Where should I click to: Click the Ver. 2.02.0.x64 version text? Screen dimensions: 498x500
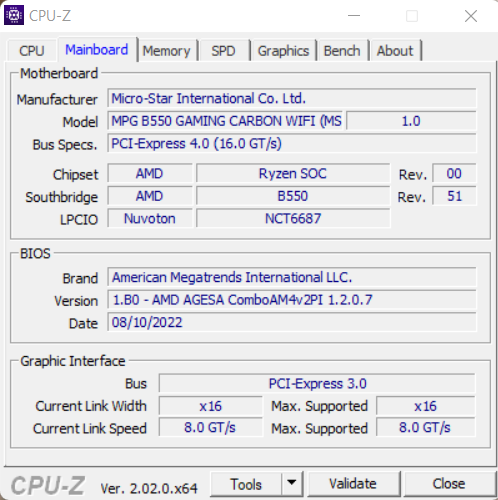tap(149, 489)
